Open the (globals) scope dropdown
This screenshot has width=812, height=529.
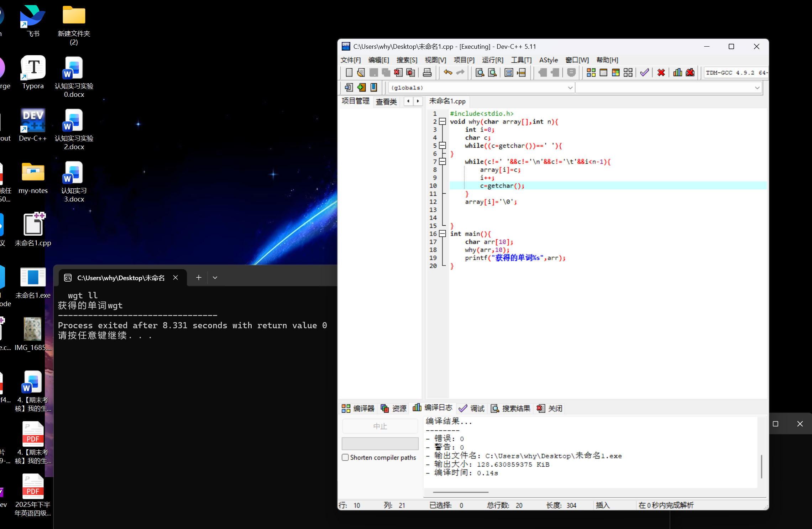[570, 88]
